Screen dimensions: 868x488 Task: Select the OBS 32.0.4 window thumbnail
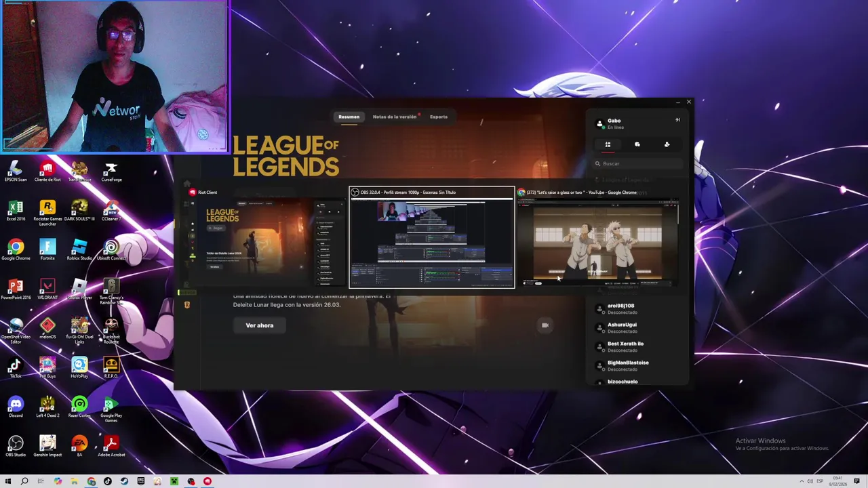[x=432, y=238]
